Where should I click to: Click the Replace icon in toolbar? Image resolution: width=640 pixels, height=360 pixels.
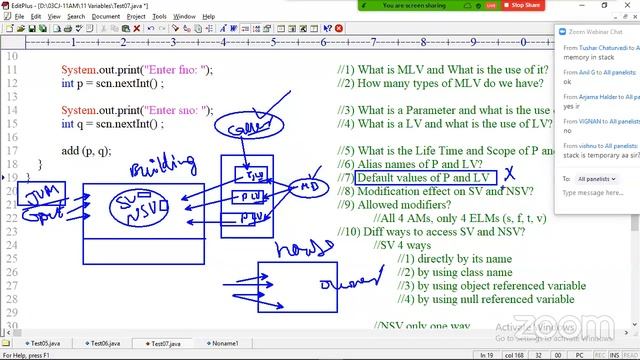(x=187, y=29)
